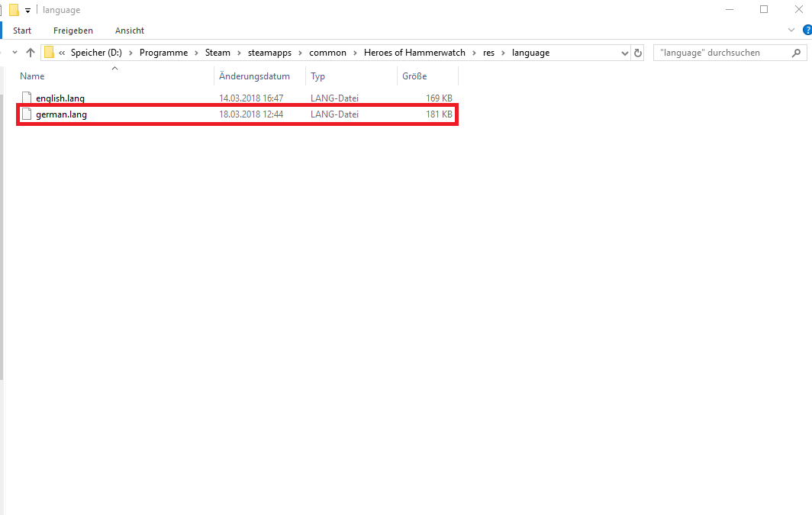
Task: Navigate to Speicher (D:) breadcrumb
Action: (x=96, y=53)
